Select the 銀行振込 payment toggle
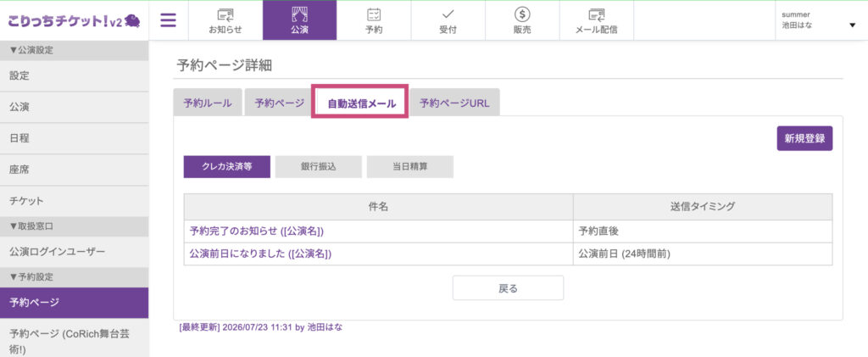This screenshot has height=357, width=868. pyautogui.click(x=319, y=166)
